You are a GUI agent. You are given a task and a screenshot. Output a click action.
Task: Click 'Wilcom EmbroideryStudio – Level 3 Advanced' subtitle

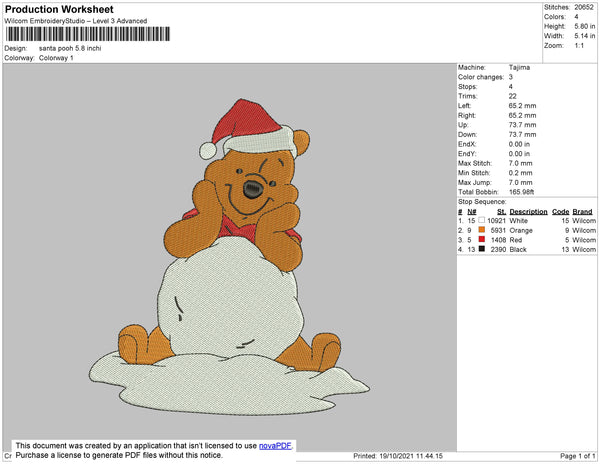point(76,21)
